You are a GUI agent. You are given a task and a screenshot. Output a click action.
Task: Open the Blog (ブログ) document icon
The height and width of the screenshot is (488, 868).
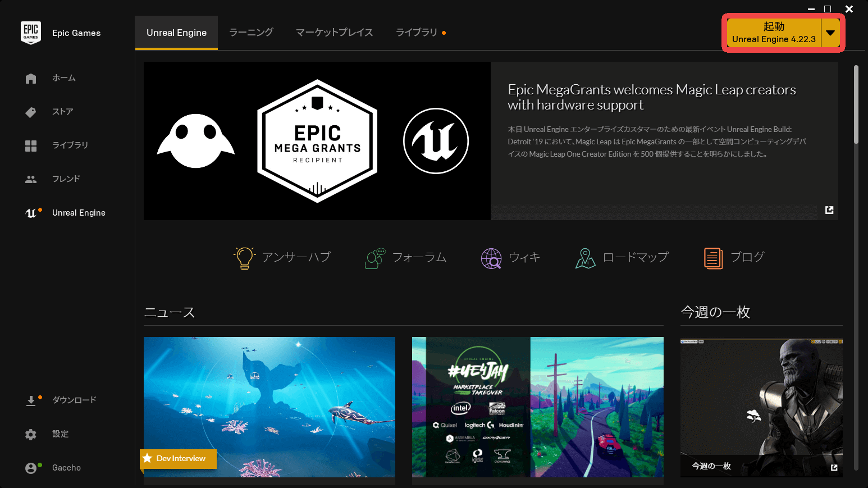click(713, 258)
